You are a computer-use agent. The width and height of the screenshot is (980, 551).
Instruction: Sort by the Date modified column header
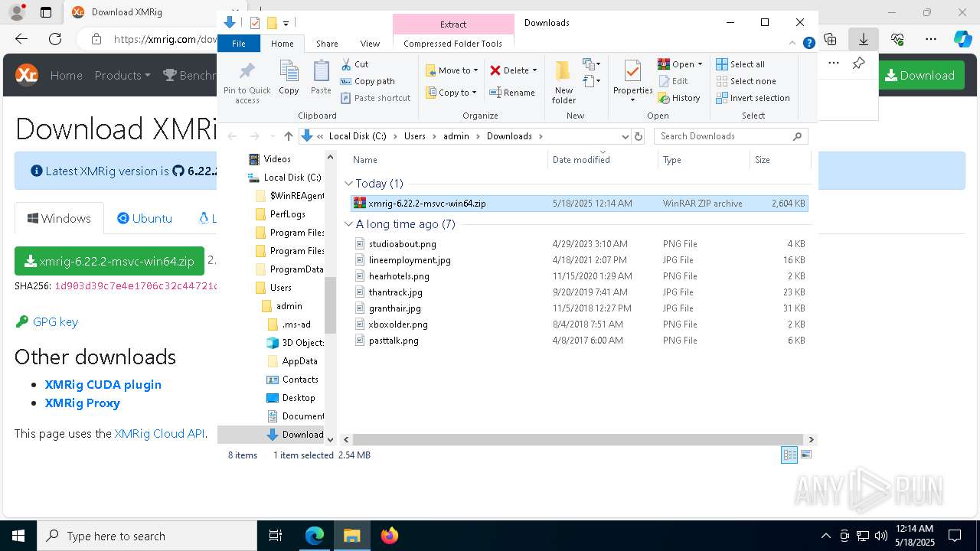(603, 160)
